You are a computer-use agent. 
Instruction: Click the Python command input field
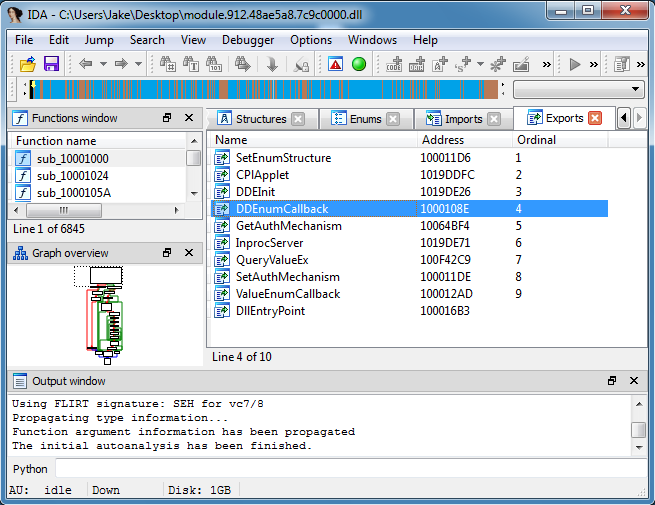click(x=350, y=469)
